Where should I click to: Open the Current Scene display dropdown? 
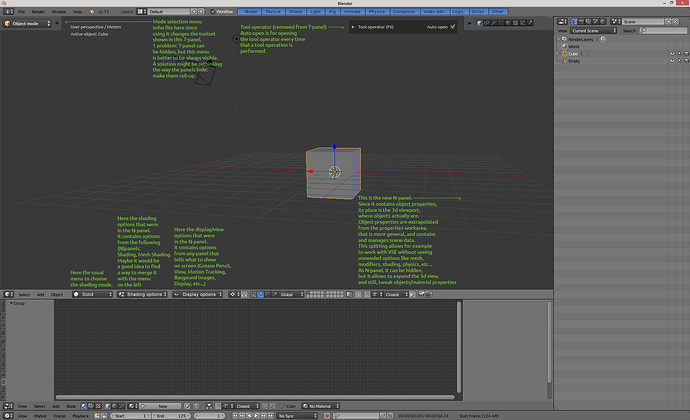[x=594, y=31]
